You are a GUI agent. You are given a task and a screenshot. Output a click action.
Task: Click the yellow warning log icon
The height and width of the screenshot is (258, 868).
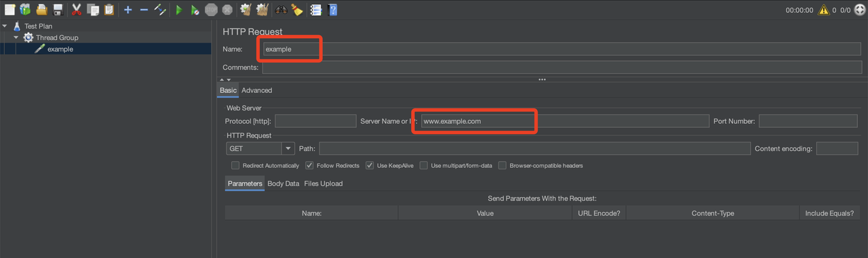coord(823,10)
